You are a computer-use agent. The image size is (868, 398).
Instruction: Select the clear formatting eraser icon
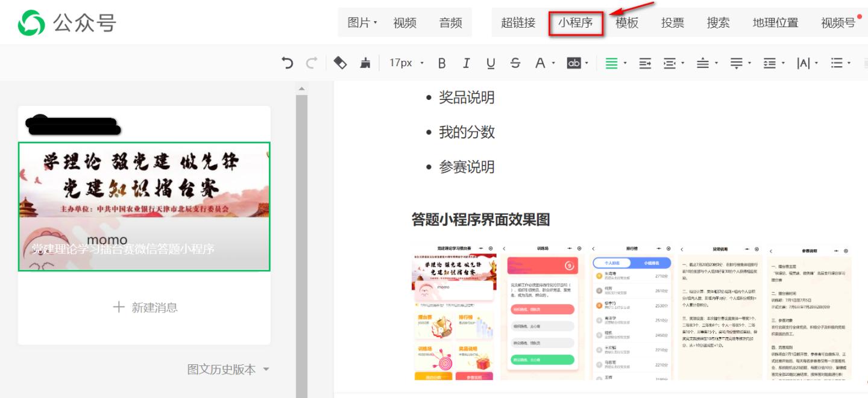pyautogui.click(x=340, y=63)
